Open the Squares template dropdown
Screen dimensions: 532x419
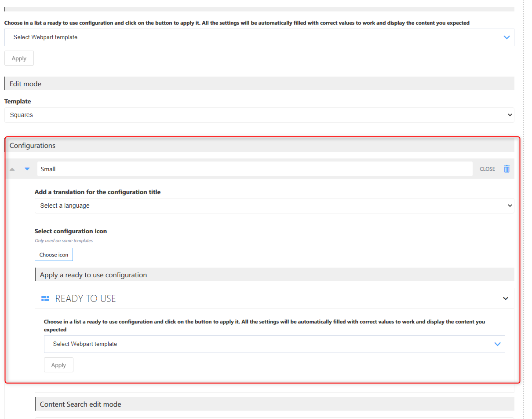coord(259,115)
